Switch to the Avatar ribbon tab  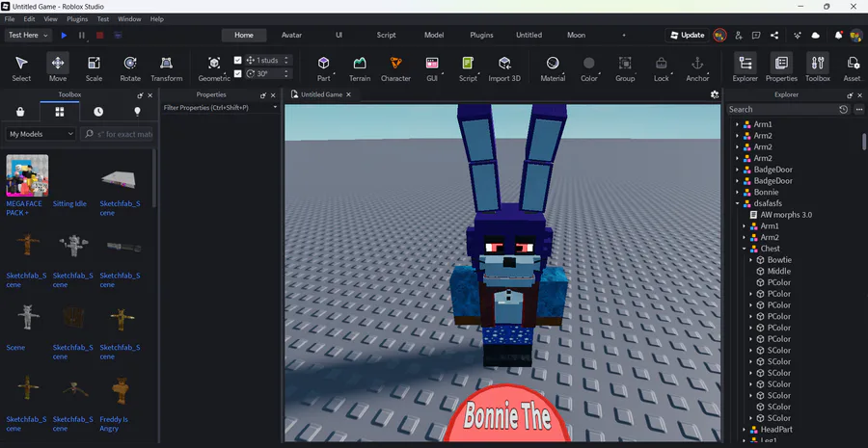[x=291, y=35]
